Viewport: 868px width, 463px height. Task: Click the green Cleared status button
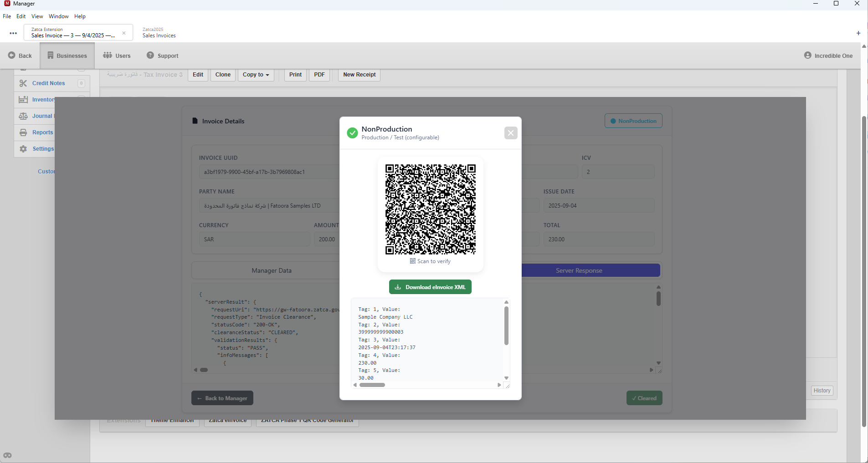coord(644,398)
